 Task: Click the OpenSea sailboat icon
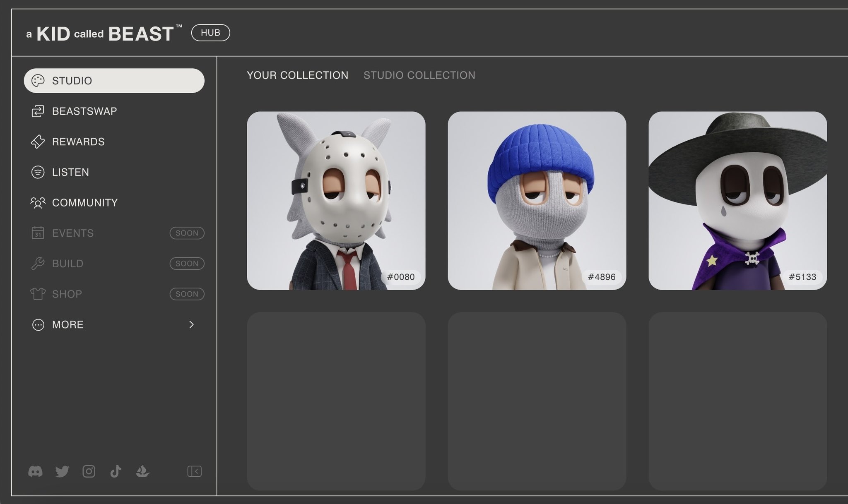[x=142, y=471]
